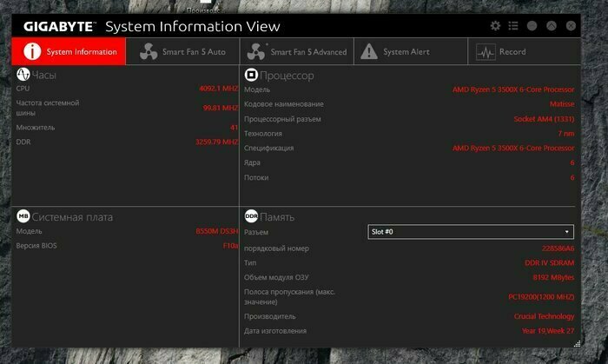Click the Множитель label
608x364 pixels.
pos(36,127)
